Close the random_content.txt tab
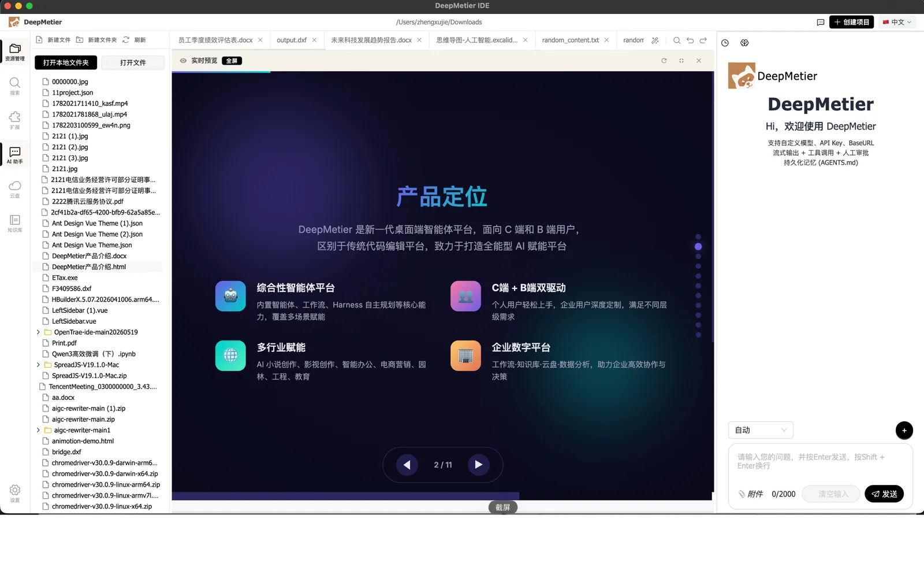 click(x=606, y=40)
